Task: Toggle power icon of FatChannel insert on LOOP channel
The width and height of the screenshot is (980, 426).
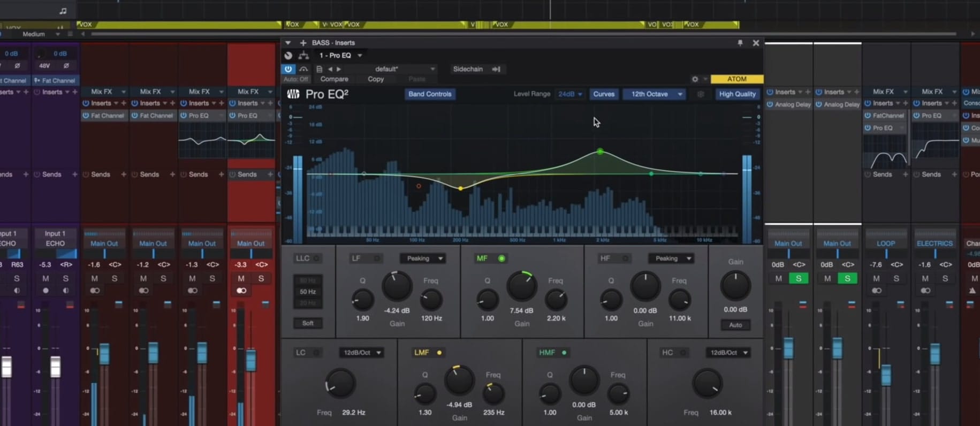Action: tap(868, 116)
